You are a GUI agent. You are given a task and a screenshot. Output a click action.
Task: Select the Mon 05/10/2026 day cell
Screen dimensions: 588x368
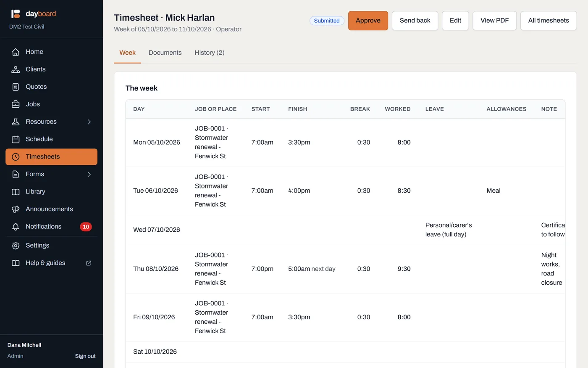coord(157,142)
